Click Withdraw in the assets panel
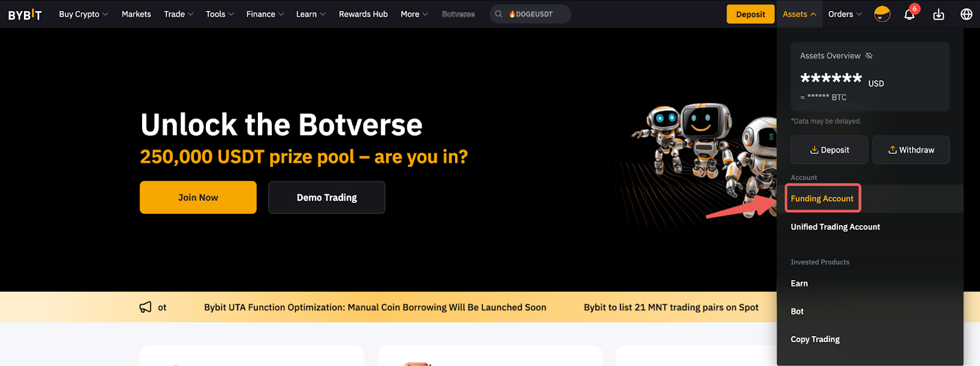 911,150
